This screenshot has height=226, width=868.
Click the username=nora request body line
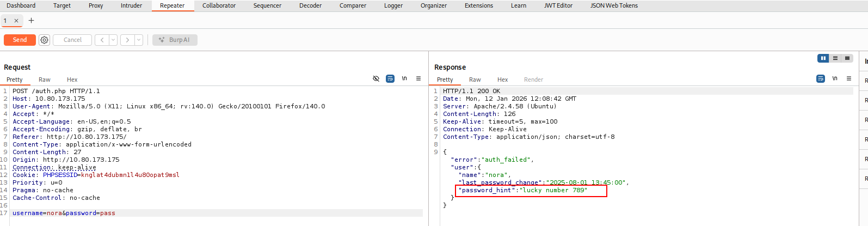click(64, 213)
